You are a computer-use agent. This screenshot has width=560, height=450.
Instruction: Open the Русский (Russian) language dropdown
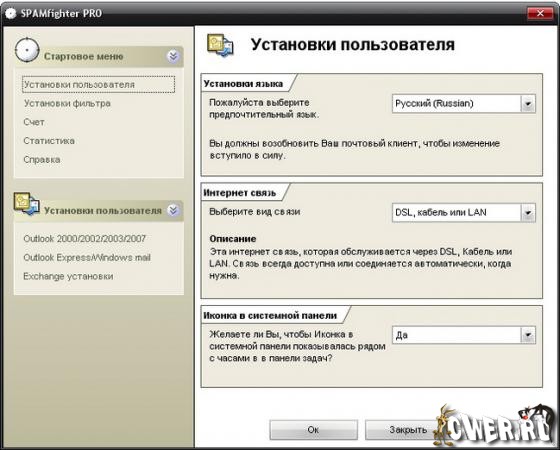[464, 104]
